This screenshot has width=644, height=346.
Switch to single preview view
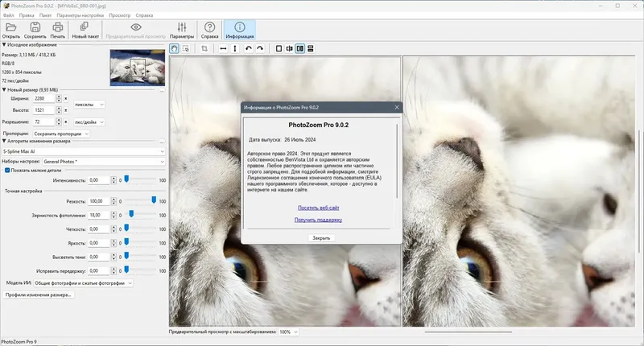click(x=279, y=48)
